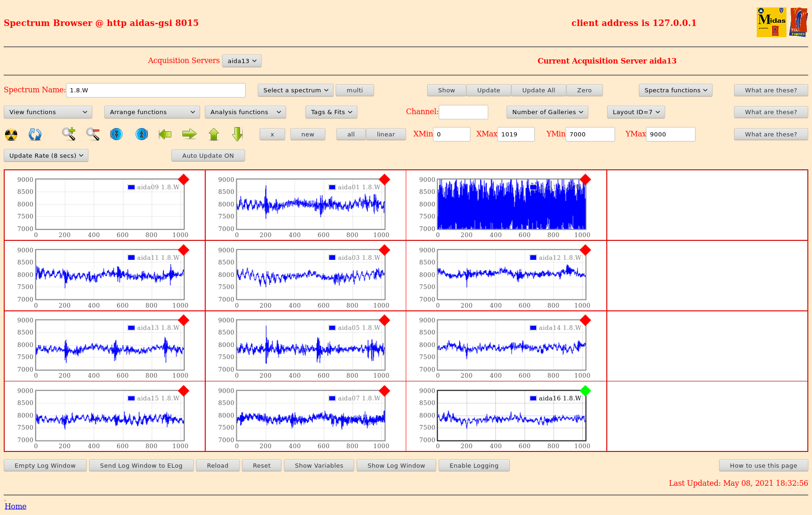This screenshot has height=515, width=812.
Task: Open the Layout ID=7 dropdown
Action: click(x=636, y=112)
